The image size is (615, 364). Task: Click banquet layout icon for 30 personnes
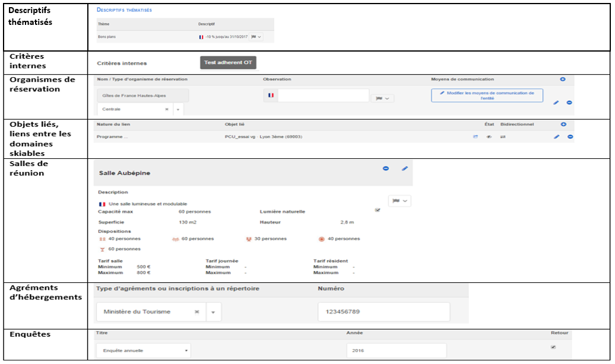pyautogui.click(x=248, y=239)
